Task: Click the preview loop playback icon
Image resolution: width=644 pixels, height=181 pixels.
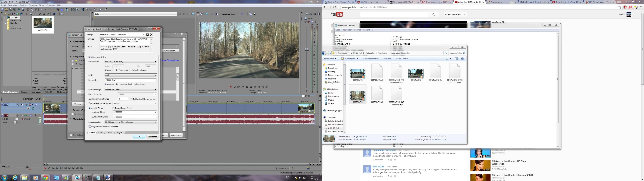Action: pyautogui.click(x=235, y=87)
